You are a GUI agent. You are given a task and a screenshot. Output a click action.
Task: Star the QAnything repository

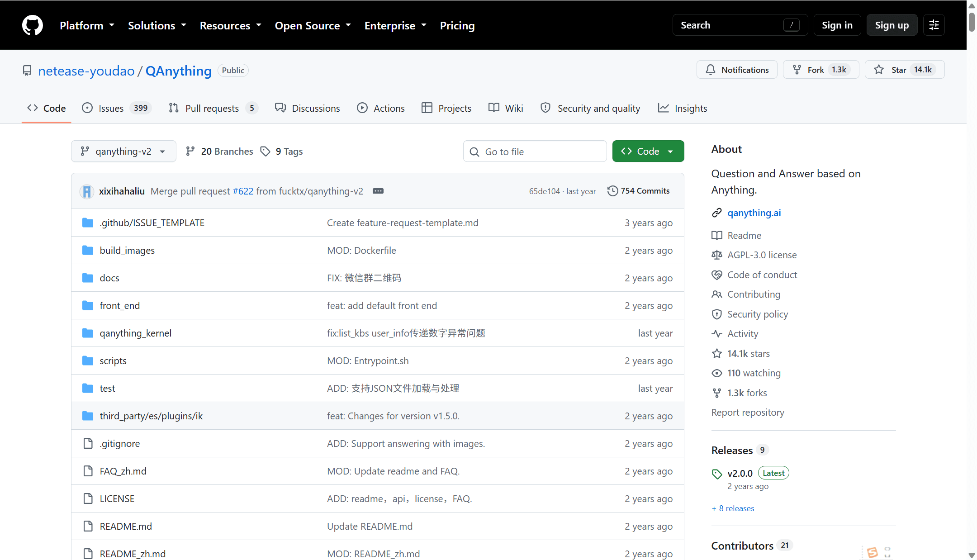click(x=905, y=70)
